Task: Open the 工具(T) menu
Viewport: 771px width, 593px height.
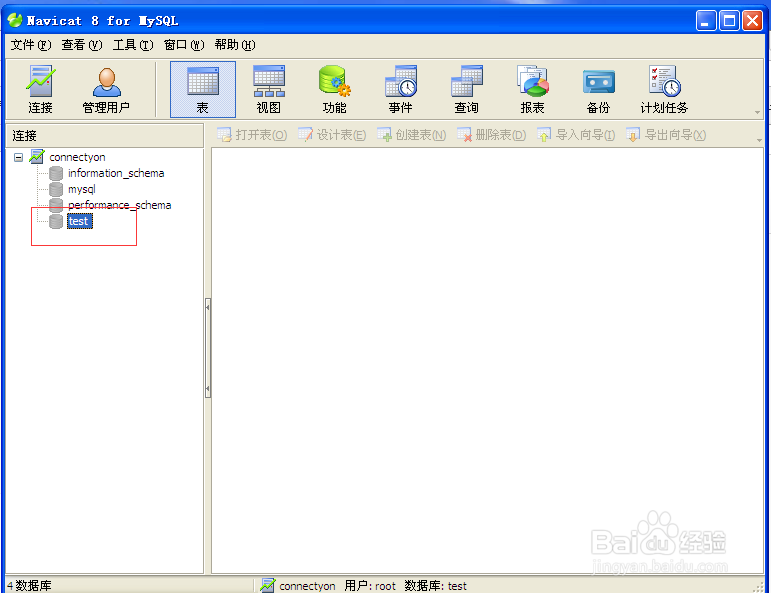Action: coord(133,45)
